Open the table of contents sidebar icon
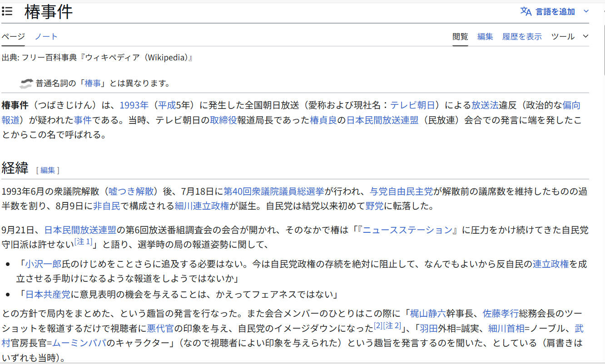The height and width of the screenshot is (364, 605). [7, 11]
